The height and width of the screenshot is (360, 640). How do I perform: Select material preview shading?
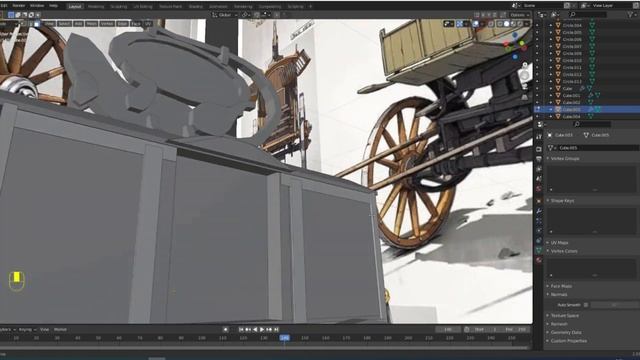tap(513, 24)
